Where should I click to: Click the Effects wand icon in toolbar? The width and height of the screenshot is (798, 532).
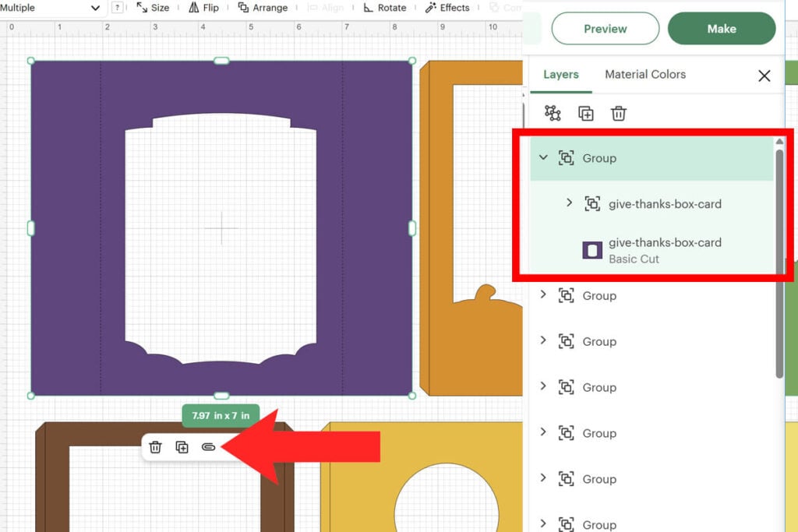[x=430, y=7]
